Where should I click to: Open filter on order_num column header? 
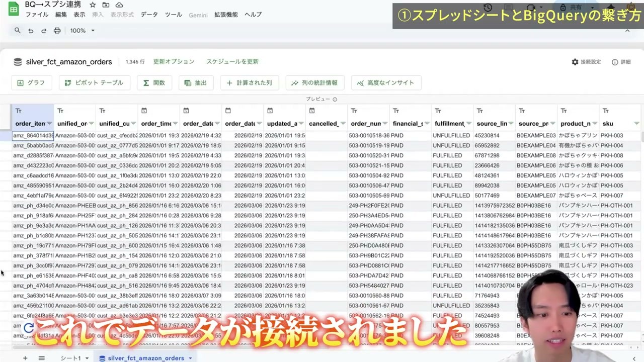tap(385, 124)
